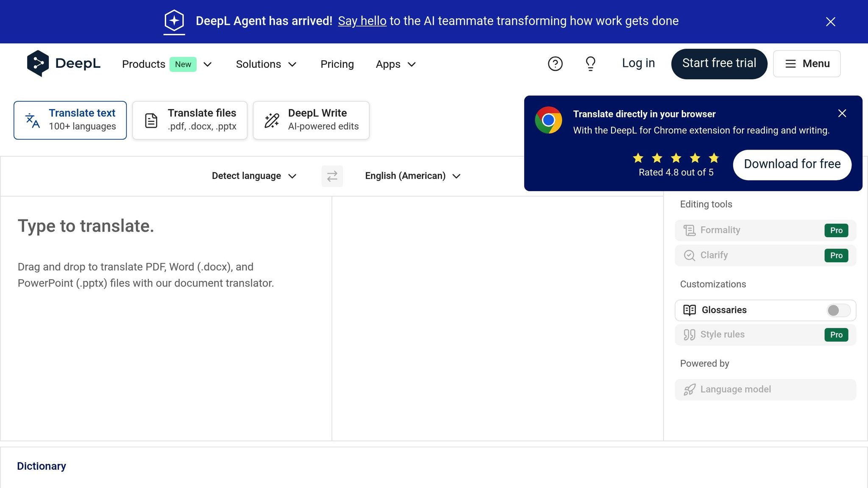The height and width of the screenshot is (488, 868).
Task: Switch to the DeepL Write tab
Action: pyautogui.click(x=311, y=120)
